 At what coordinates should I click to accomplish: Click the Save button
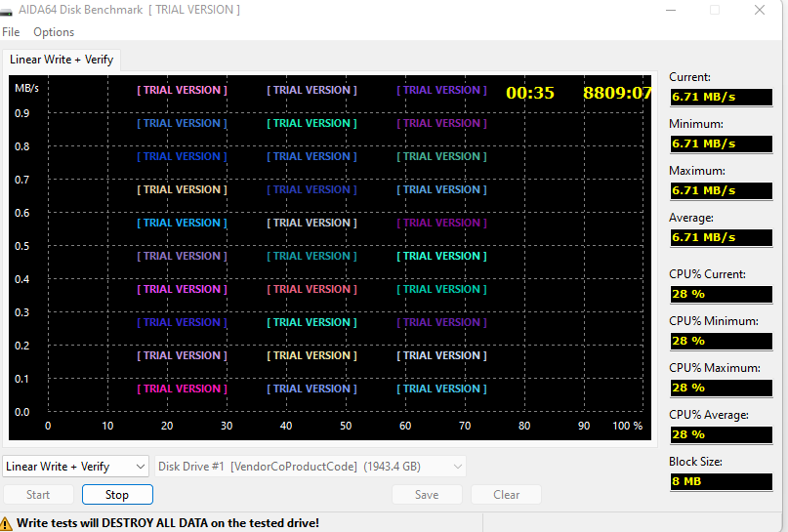[x=427, y=495]
